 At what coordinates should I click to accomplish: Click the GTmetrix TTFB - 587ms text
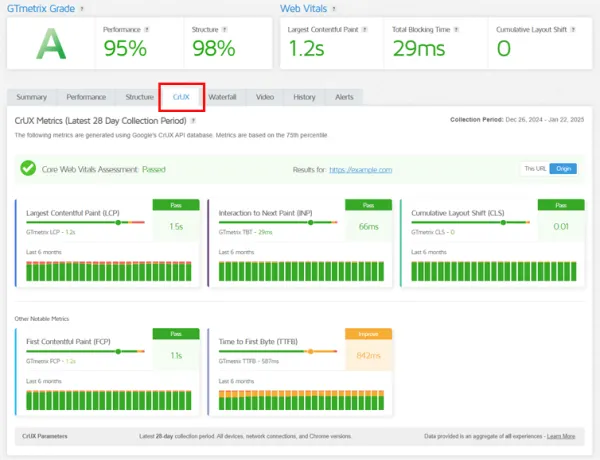coord(249,361)
